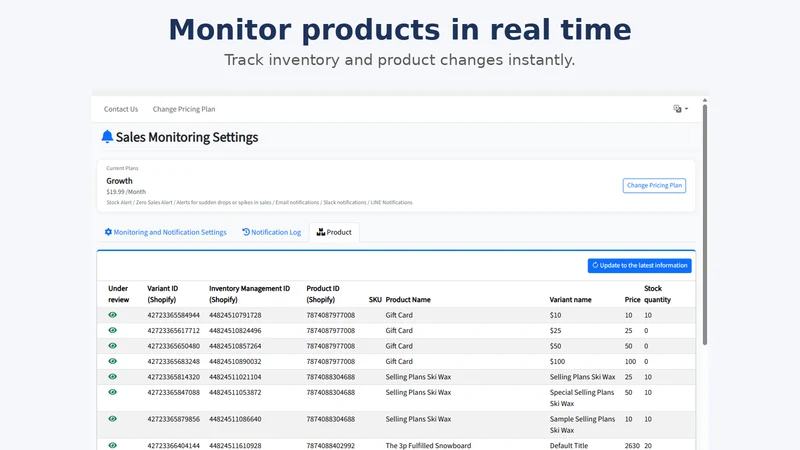Click the gear icon on Monitoring and Notification Settings
The height and width of the screenshot is (450, 800).
(108, 232)
